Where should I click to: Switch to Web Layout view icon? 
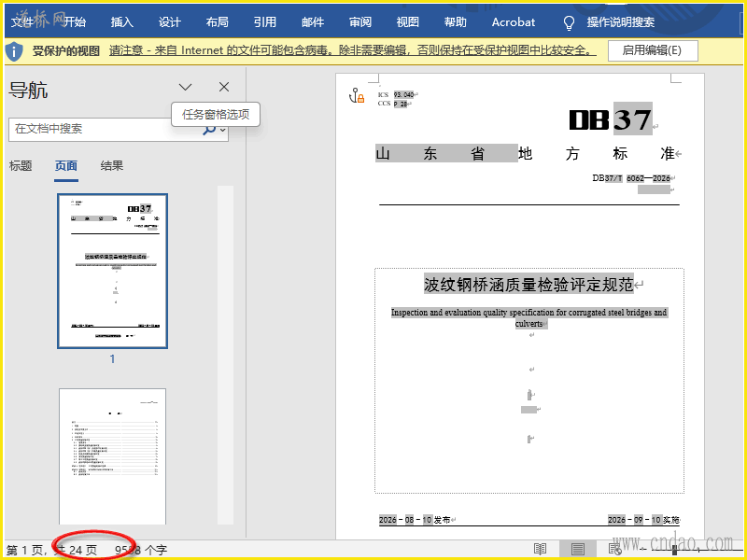pos(615,549)
